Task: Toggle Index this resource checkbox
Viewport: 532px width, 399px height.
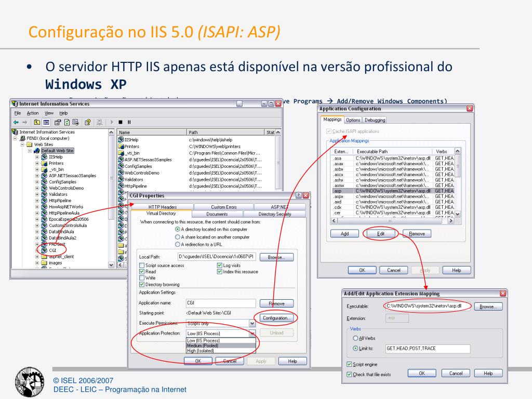Action: pos(220,272)
